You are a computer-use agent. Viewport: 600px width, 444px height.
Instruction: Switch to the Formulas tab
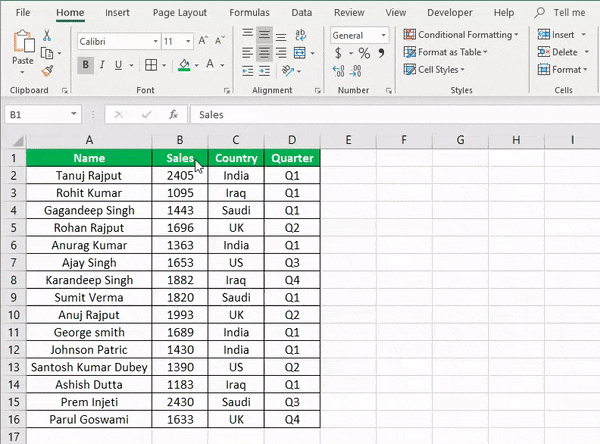[249, 13]
